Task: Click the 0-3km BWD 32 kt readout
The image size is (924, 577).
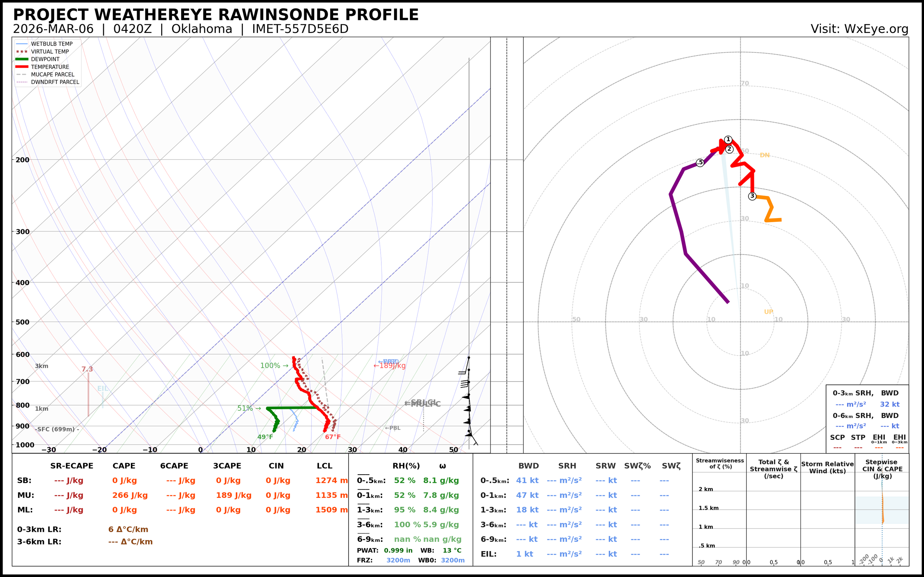Action: click(x=889, y=404)
